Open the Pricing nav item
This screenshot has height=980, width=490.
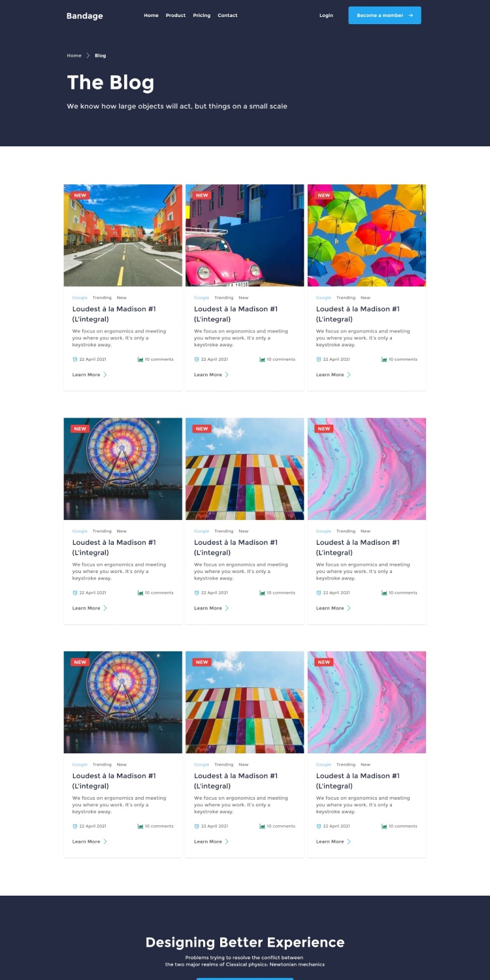(x=202, y=15)
